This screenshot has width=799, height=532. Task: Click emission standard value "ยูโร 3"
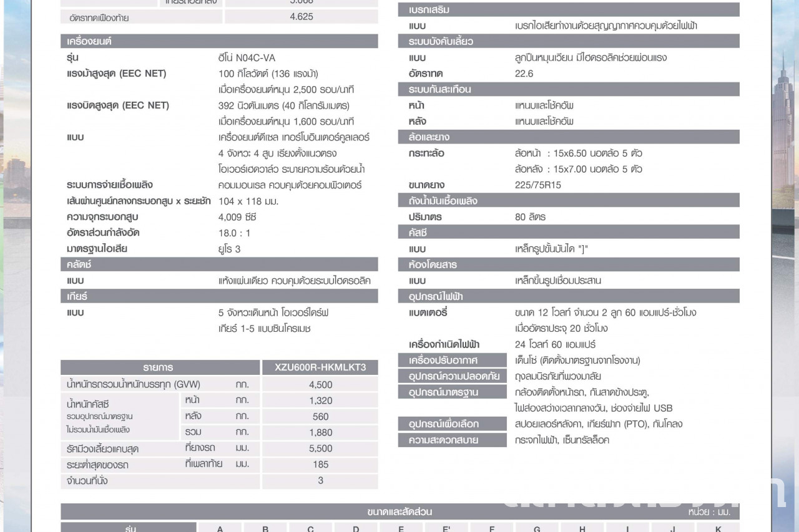(x=229, y=249)
